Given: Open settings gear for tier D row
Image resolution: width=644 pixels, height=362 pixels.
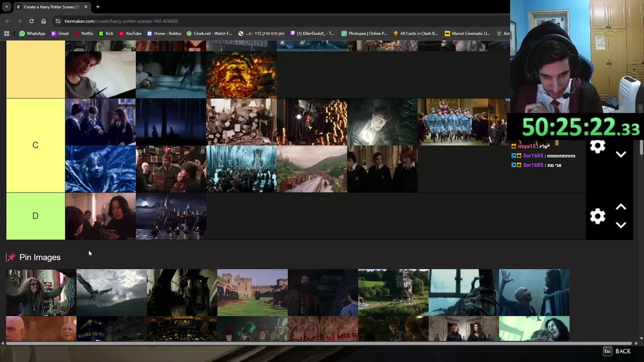Looking at the screenshot, I should 597,216.
